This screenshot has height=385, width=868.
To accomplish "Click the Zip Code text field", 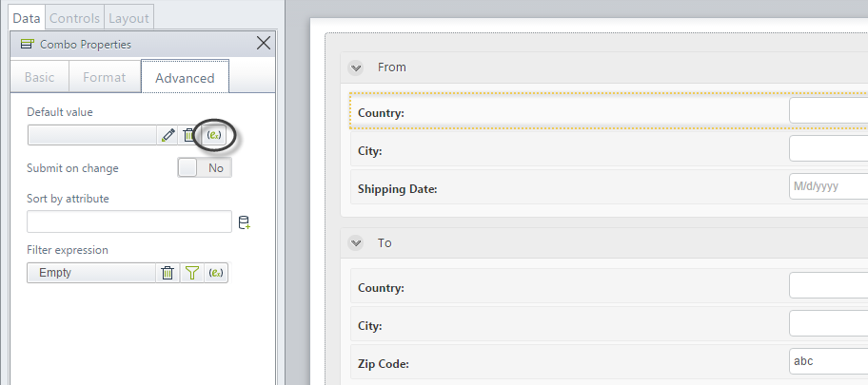I will pos(829,361).
